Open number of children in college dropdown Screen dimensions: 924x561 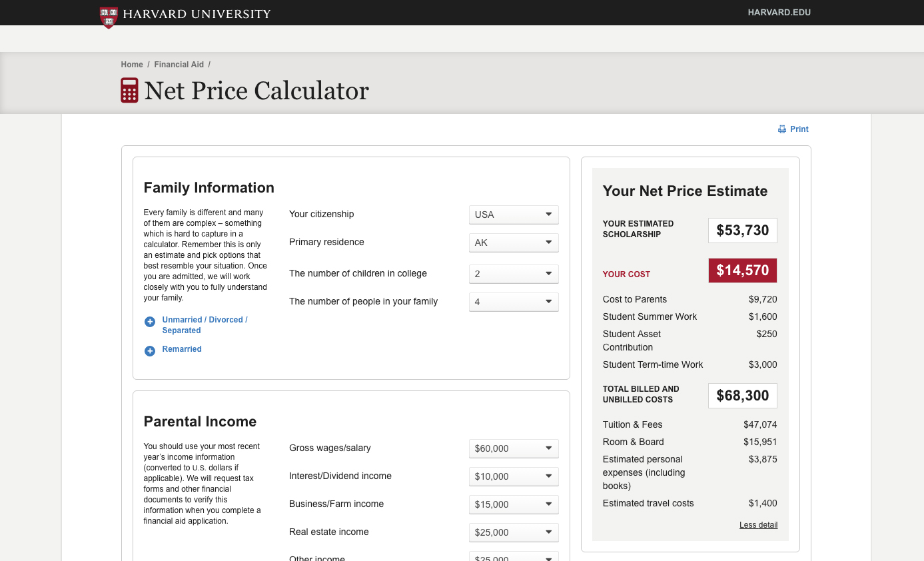coord(514,274)
